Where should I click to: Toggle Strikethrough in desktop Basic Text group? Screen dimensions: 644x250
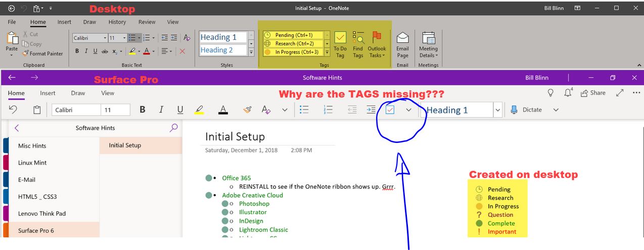[105, 51]
